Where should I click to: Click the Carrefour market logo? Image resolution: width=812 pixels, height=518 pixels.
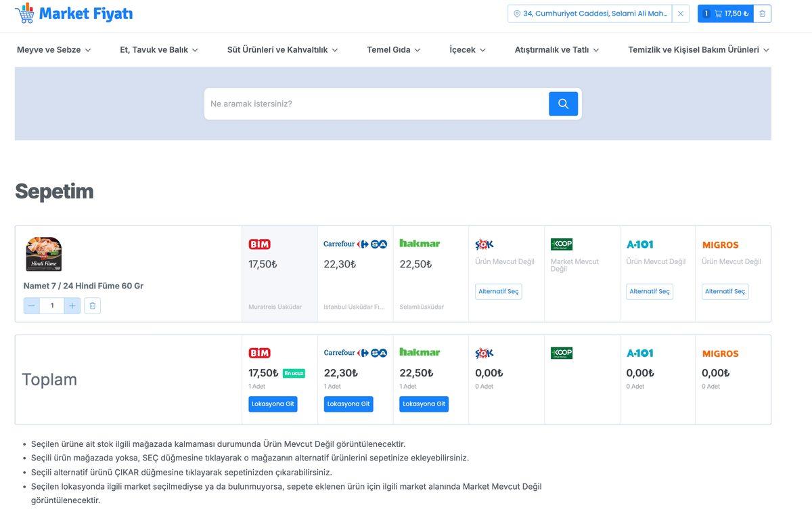coord(354,243)
